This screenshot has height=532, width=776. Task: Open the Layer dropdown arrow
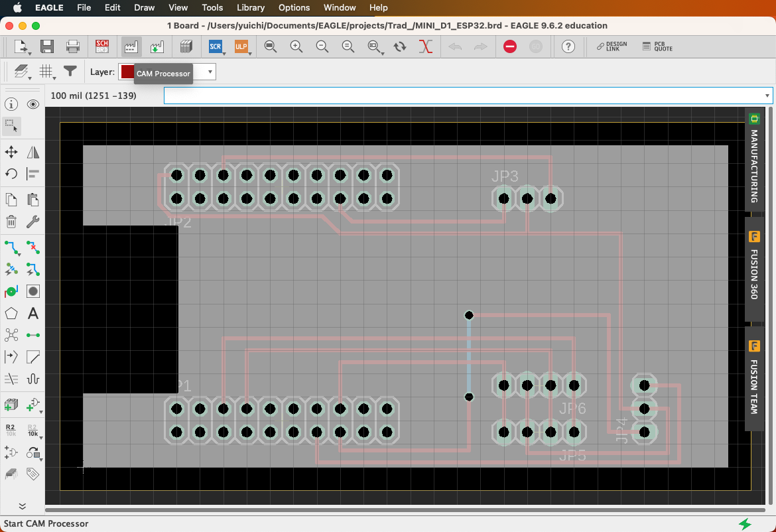[x=210, y=72]
